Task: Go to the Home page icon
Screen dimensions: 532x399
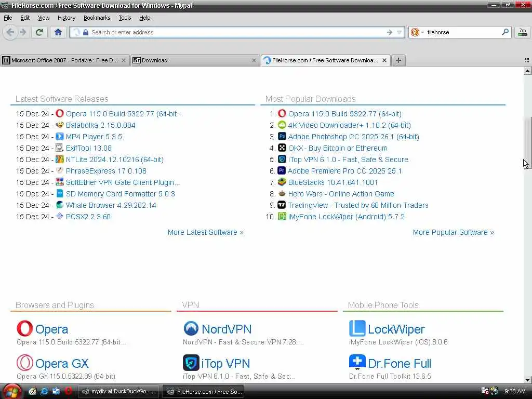Action: [x=58, y=33]
